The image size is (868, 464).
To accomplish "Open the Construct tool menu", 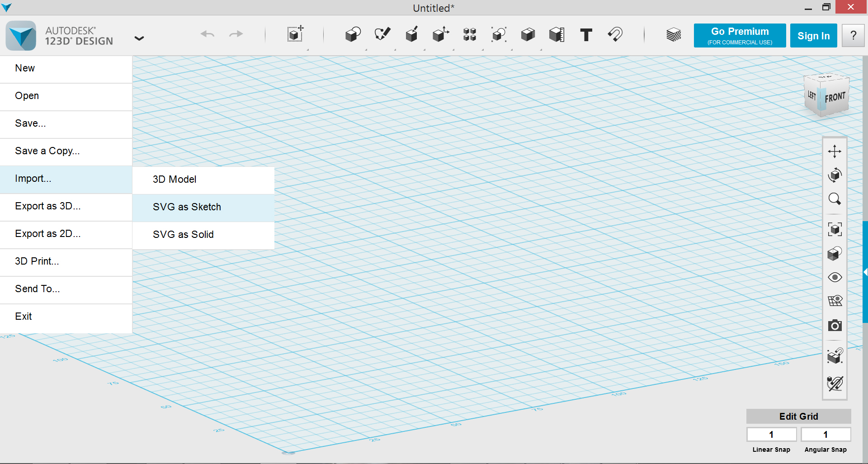I will (x=411, y=34).
